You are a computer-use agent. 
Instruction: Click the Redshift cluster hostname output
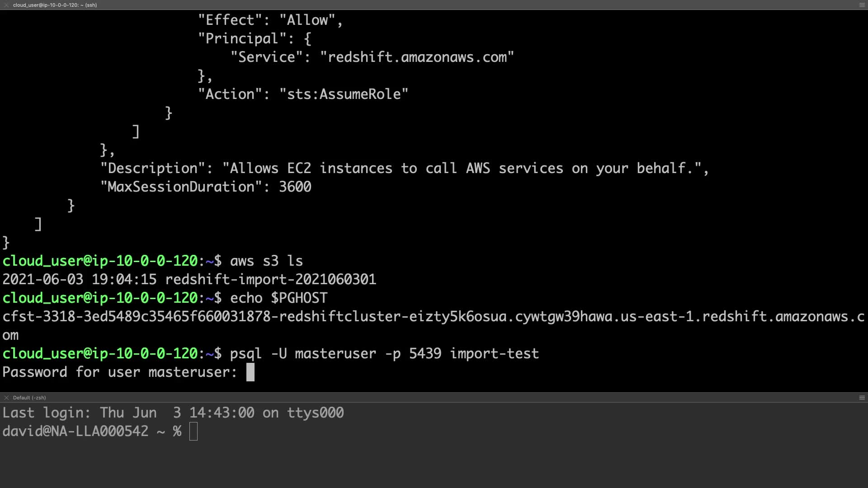pyautogui.click(x=433, y=317)
